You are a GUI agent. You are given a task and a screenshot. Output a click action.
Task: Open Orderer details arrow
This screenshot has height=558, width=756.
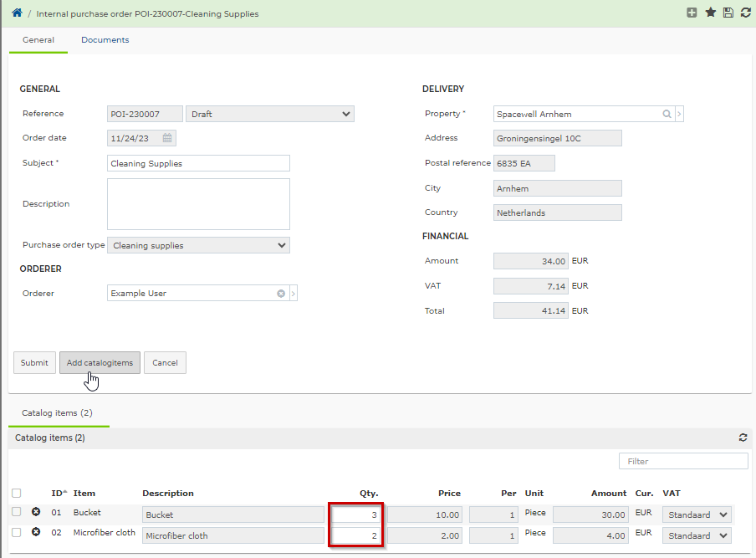coord(294,294)
